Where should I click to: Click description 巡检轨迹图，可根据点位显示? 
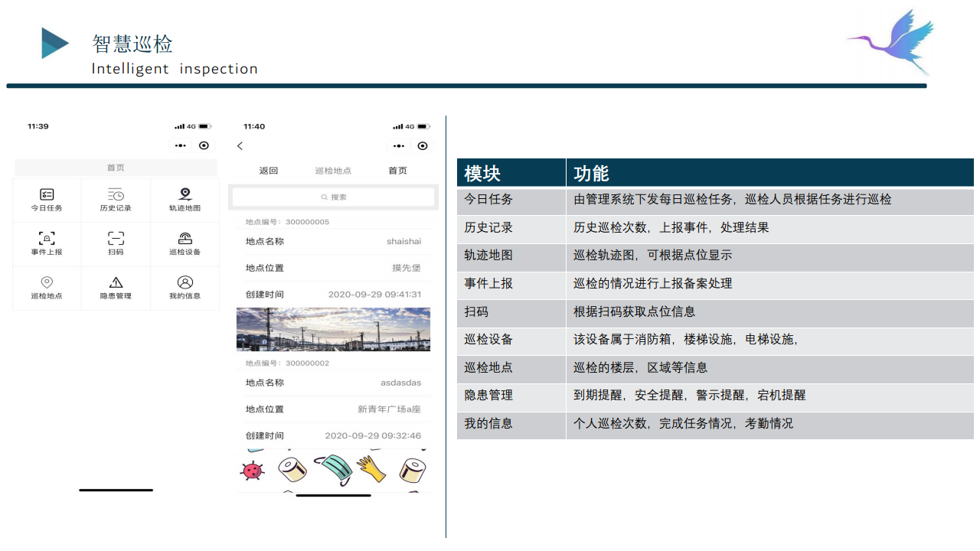(x=653, y=255)
